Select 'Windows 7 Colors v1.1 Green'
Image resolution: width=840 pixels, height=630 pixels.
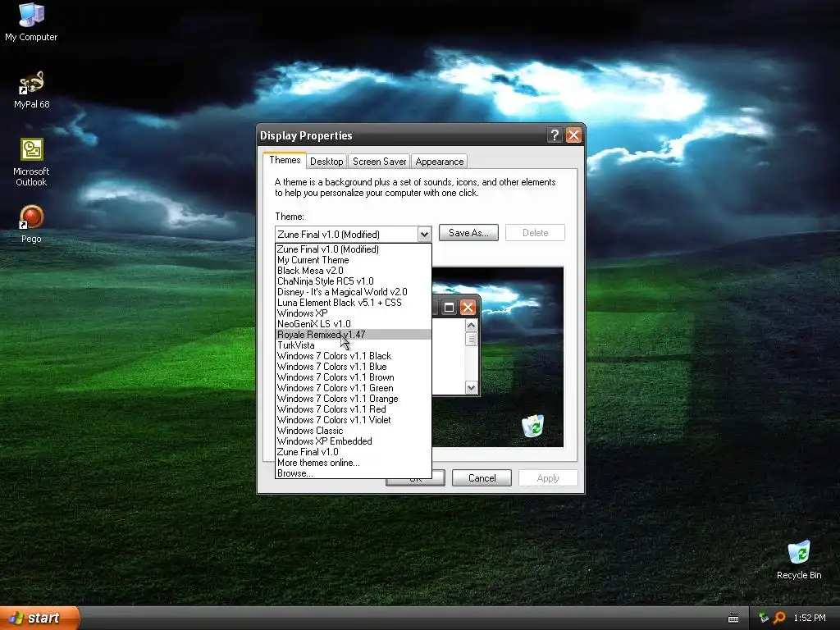[x=353, y=388]
